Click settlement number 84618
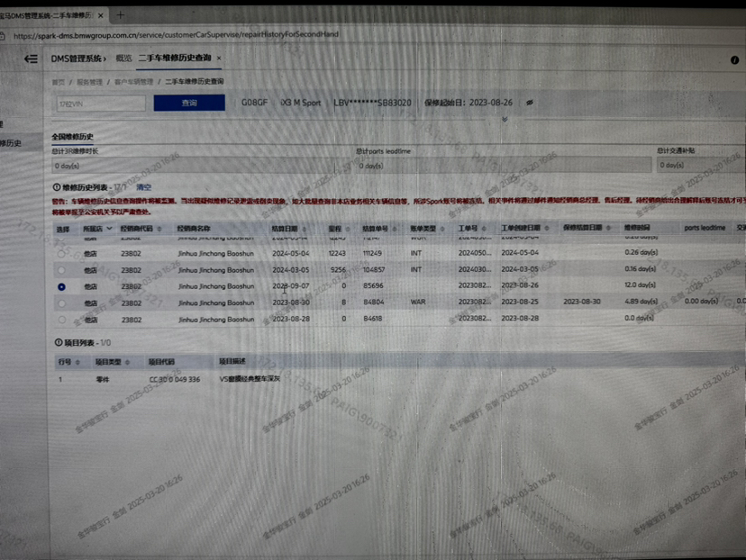746x560 pixels. tap(373, 319)
